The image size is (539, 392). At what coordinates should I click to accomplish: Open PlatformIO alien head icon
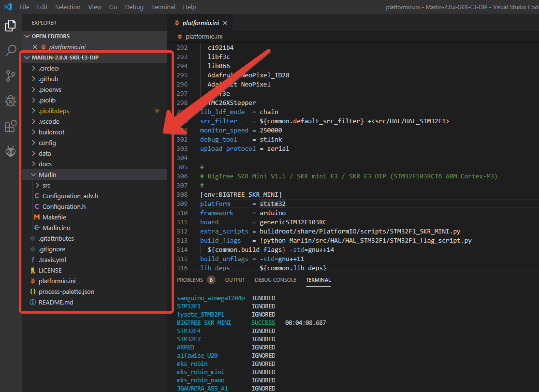[11, 151]
